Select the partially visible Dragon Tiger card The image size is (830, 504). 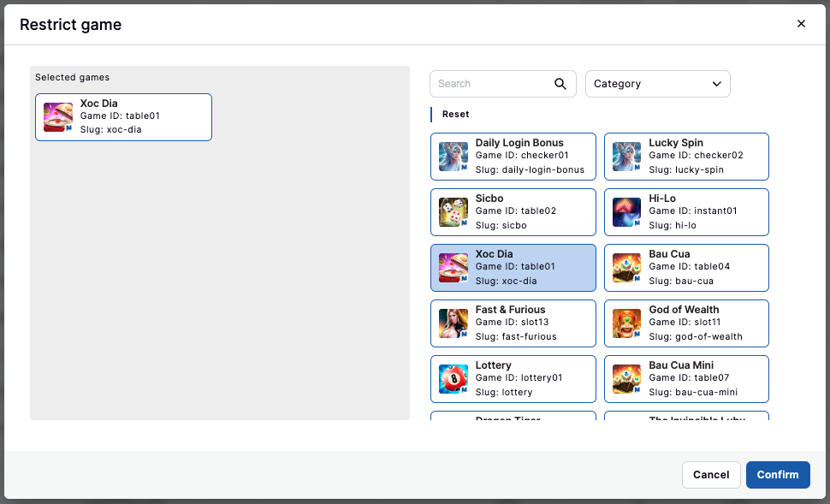513,417
